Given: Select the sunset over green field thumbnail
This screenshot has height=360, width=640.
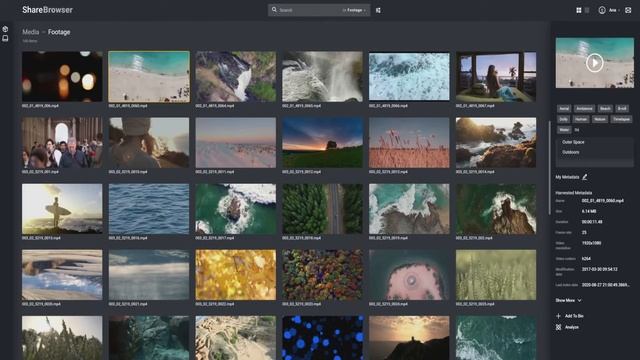Looking at the screenshot, I should [322, 142].
